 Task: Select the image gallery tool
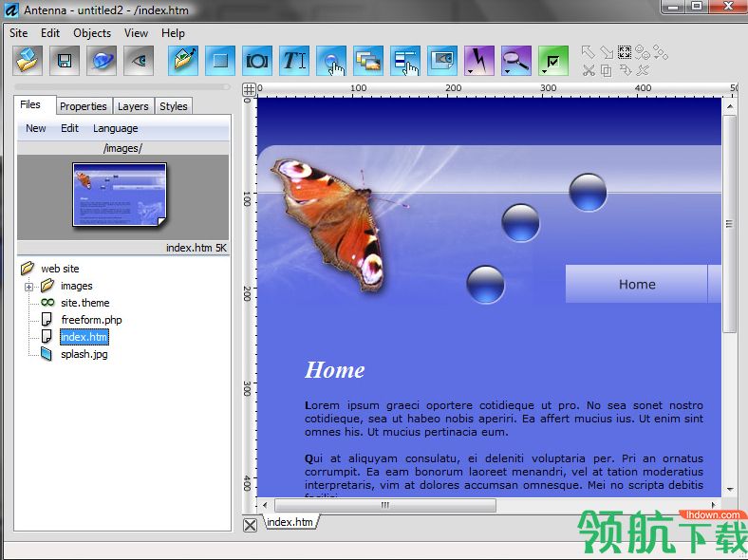(368, 61)
